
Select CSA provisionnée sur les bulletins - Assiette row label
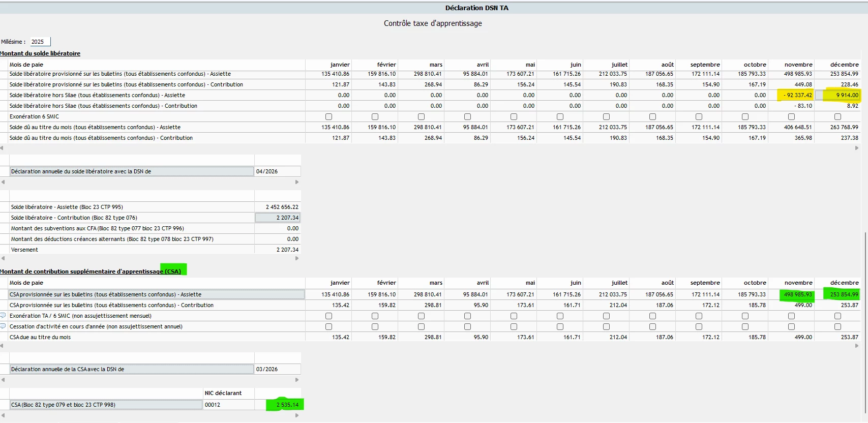(157, 294)
